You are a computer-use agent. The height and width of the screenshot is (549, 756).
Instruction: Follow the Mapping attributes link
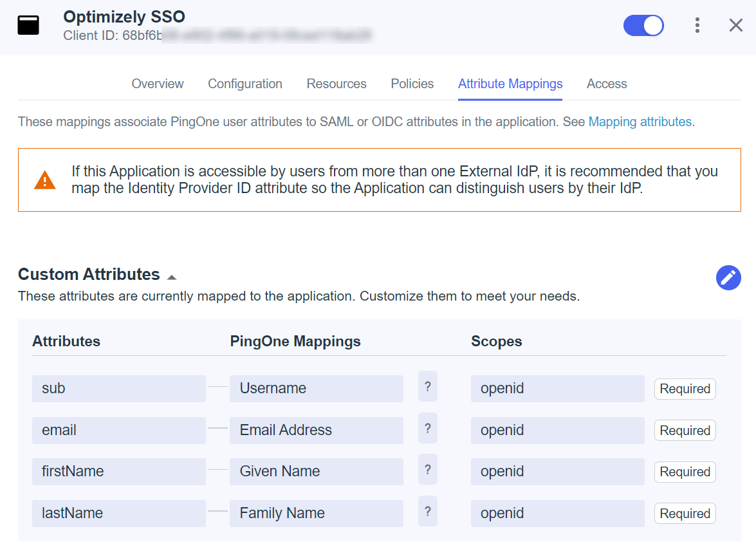pyautogui.click(x=640, y=122)
